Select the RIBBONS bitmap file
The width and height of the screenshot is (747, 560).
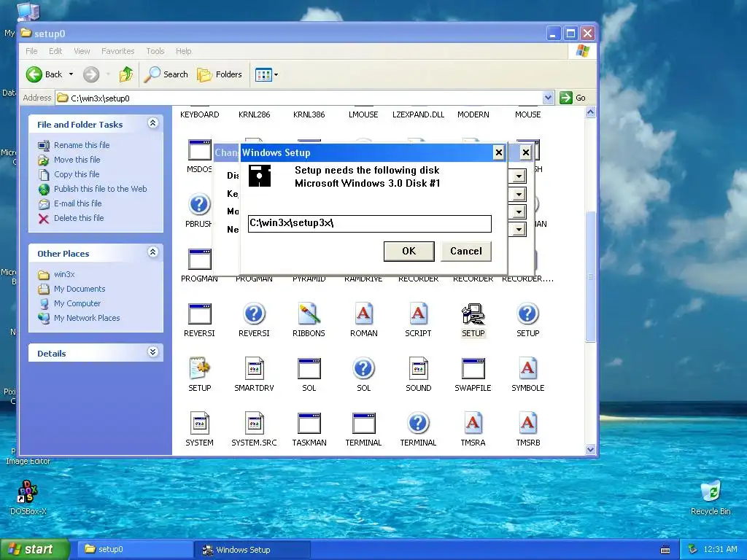309,315
